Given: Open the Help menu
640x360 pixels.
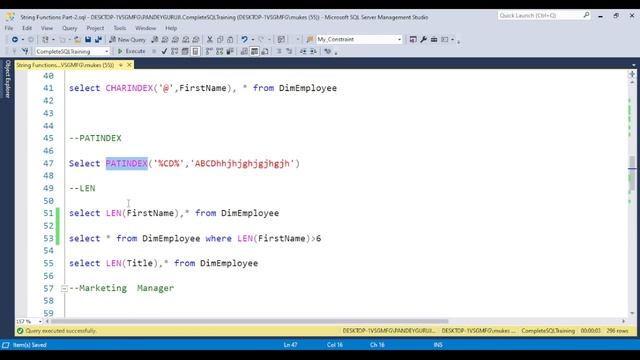Looking at the screenshot, I should point(171,28).
